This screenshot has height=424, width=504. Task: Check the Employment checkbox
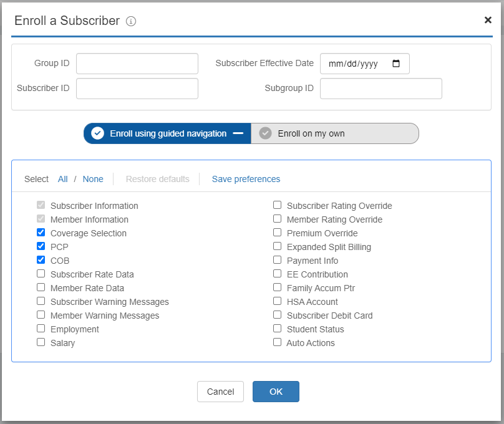pos(41,329)
